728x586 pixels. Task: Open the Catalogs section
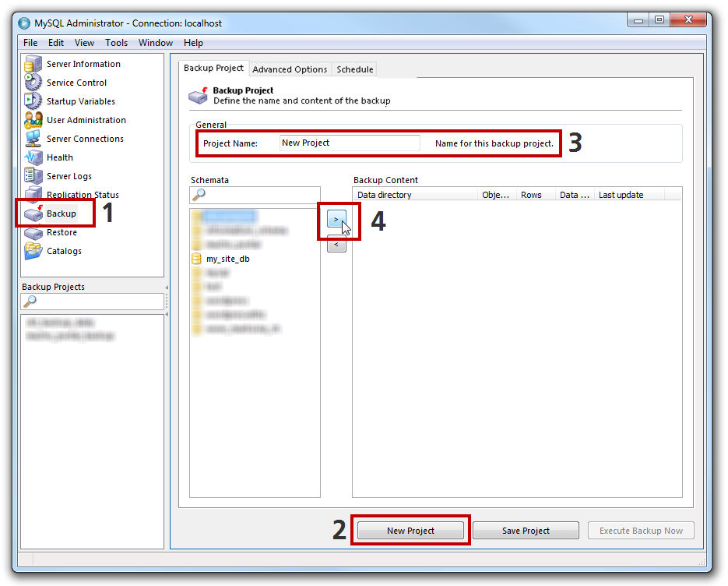pos(63,251)
